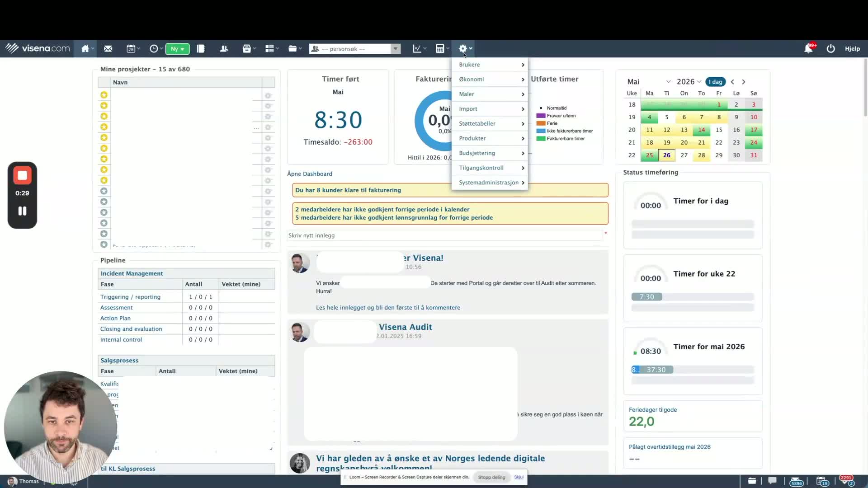Toggle favorite star on first project row
This screenshot has width=868, height=488.
104,95
